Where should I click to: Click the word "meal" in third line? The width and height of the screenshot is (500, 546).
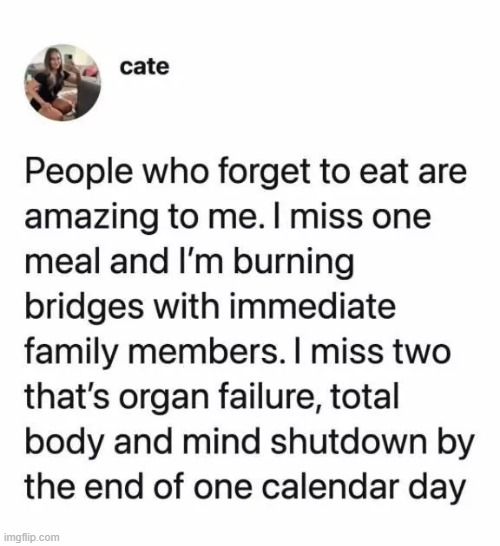click(64, 261)
